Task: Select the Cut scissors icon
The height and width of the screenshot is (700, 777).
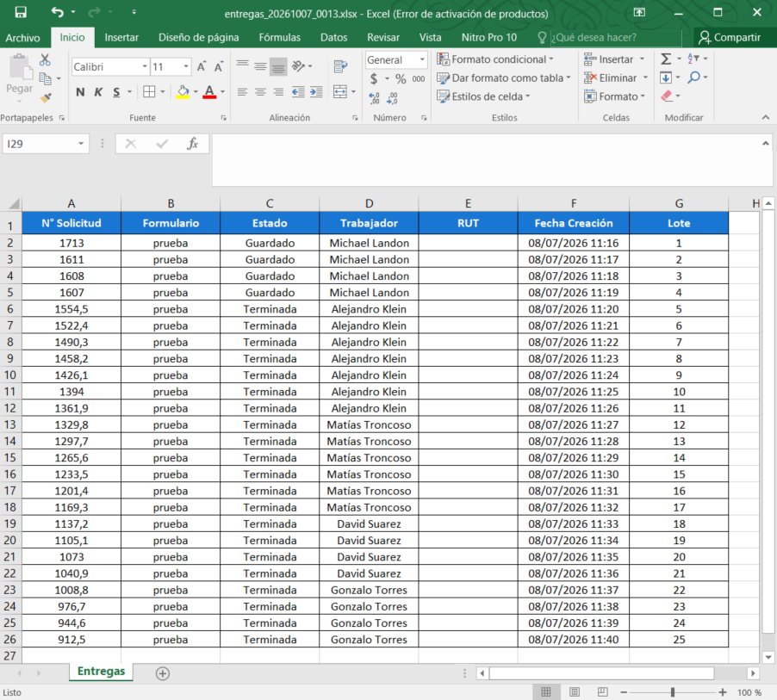Action: (45, 60)
